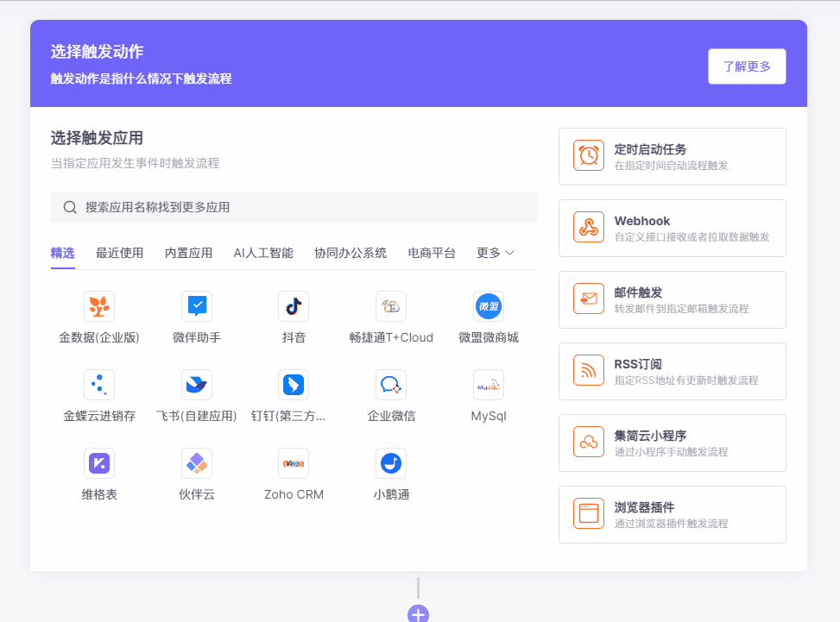Click the 企业微信 label

click(x=391, y=416)
